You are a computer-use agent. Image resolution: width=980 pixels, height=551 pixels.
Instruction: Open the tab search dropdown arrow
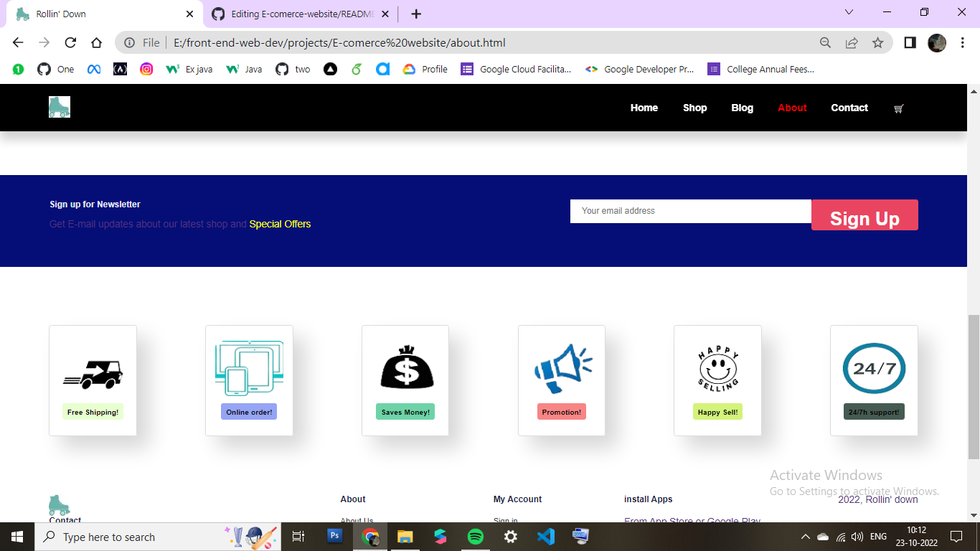pyautogui.click(x=849, y=12)
